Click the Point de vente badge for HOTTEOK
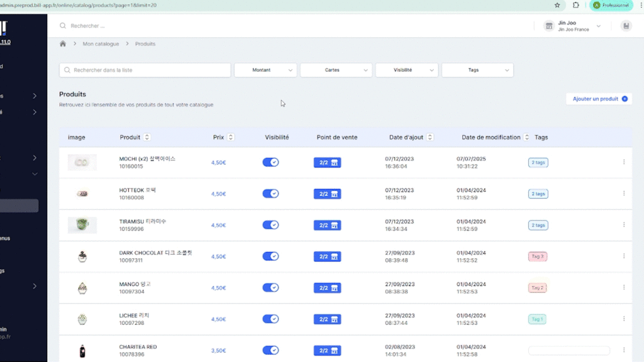 327,194
